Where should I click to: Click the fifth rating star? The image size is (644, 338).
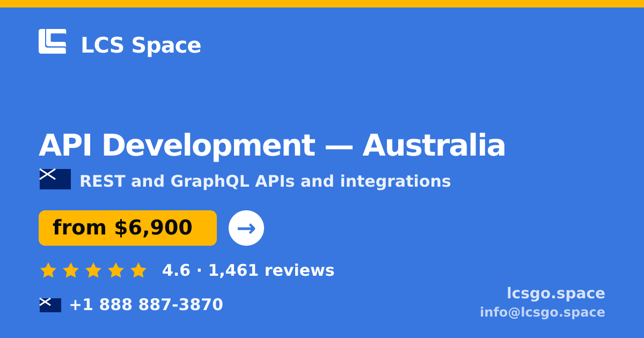(138, 270)
